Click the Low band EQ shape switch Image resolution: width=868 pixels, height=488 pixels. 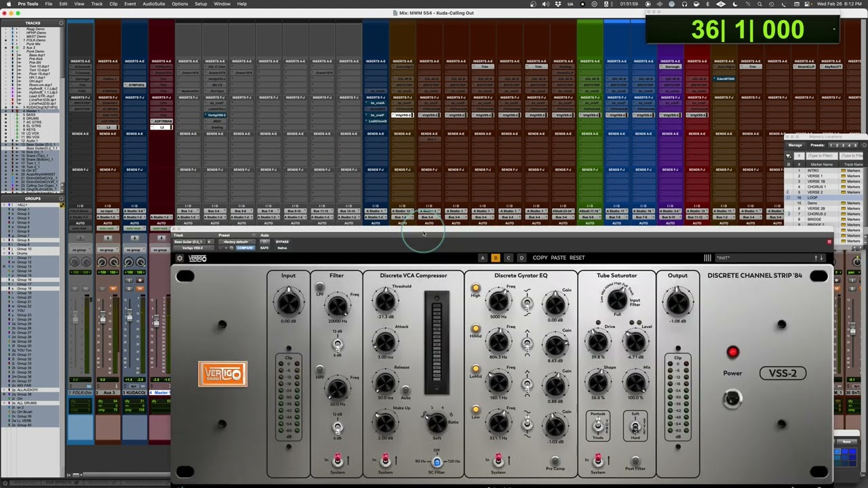point(527,424)
